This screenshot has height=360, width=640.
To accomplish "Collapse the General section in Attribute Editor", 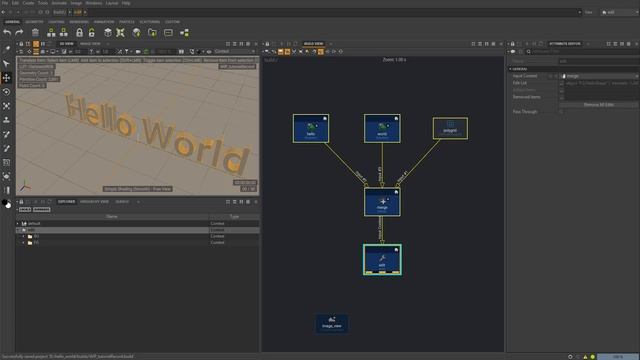I will point(510,69).
